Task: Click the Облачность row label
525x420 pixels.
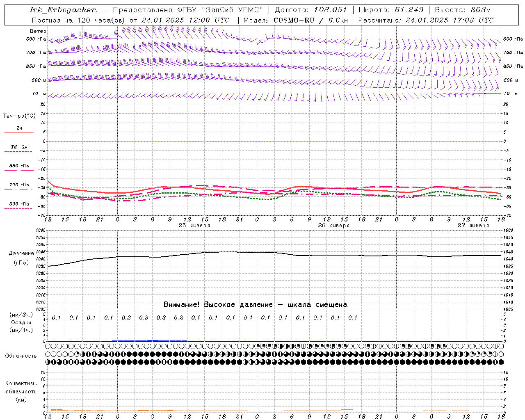Action: tap(21, 356)
